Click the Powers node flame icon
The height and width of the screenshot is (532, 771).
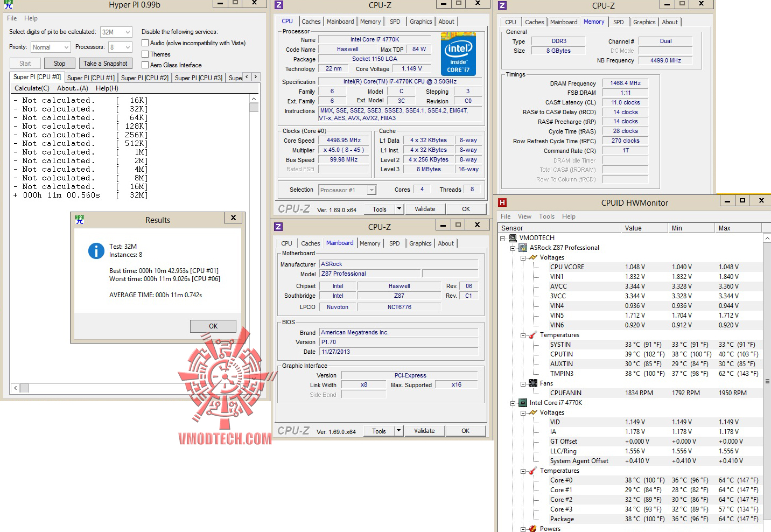pyautogui.click(x=533, y=529)
